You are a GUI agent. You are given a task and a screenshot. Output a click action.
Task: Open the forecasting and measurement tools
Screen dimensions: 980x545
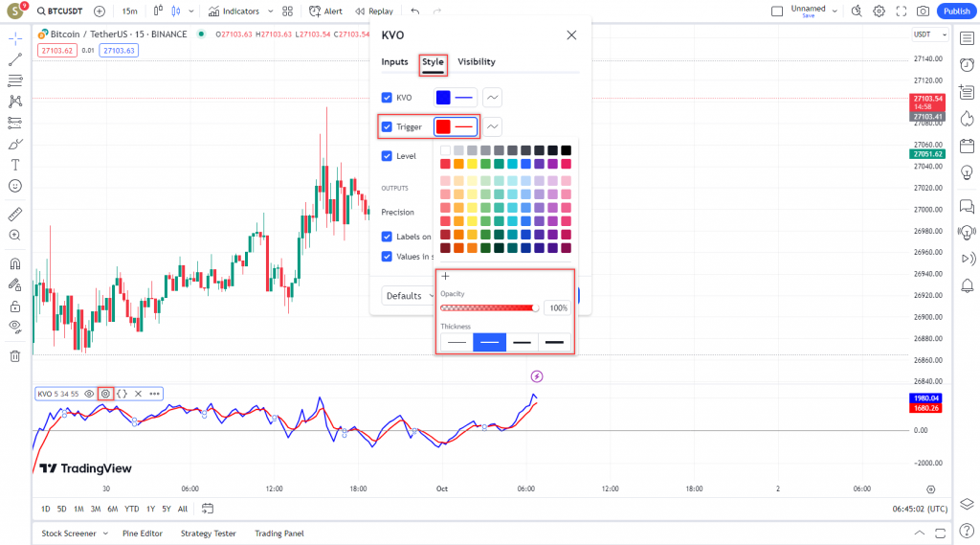(15, 123)
